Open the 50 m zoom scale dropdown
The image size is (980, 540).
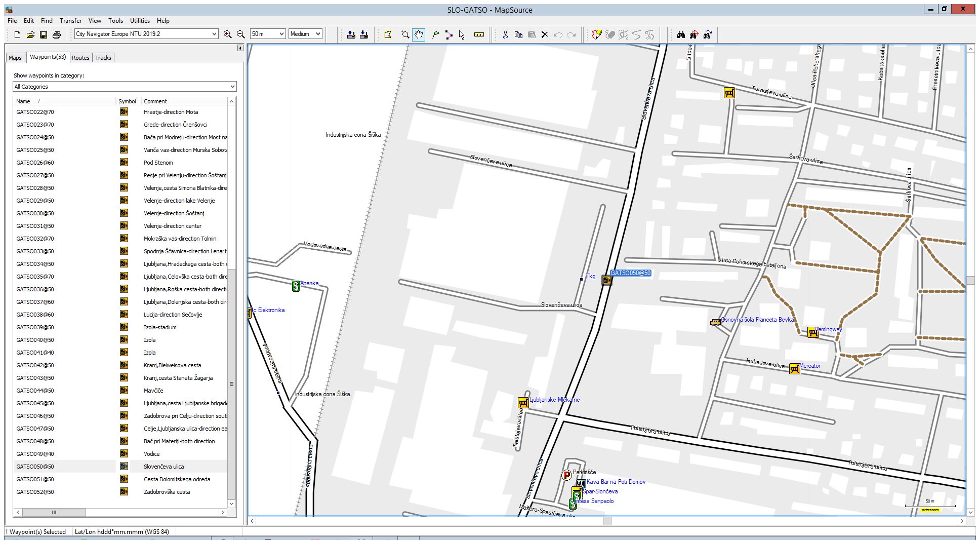point(268,34)
